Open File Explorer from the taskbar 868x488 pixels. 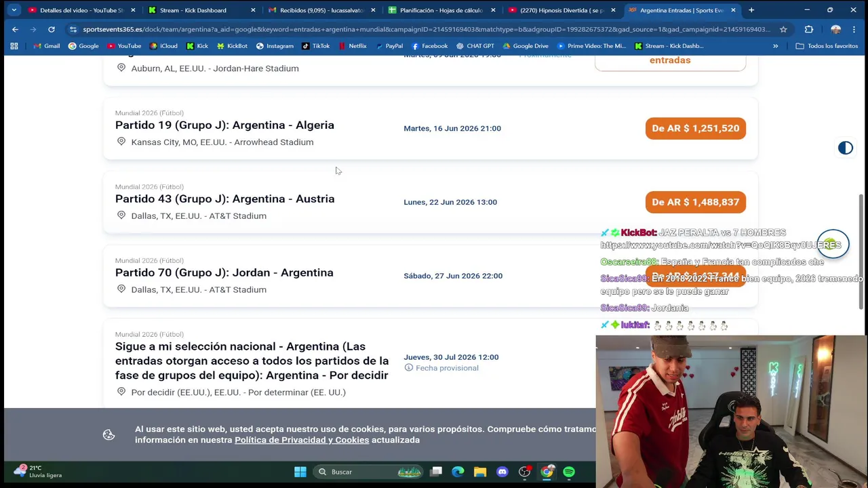(480, 472)
